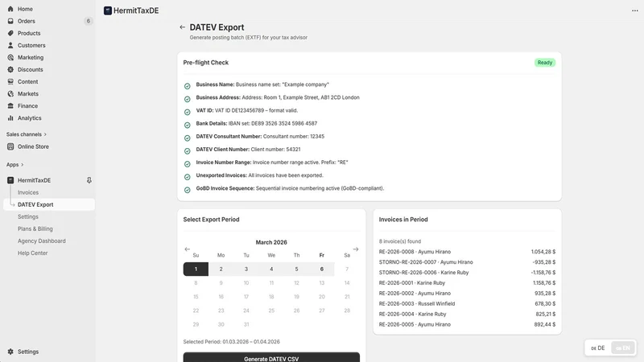Switch language to EN
Viewport: 644px width, 362px height.
(622, 348)
